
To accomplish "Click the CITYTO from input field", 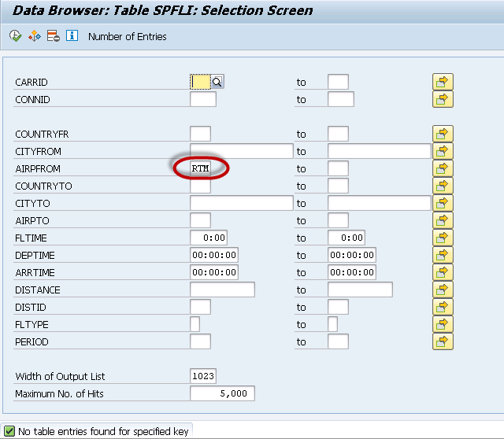I will (242, 203).
